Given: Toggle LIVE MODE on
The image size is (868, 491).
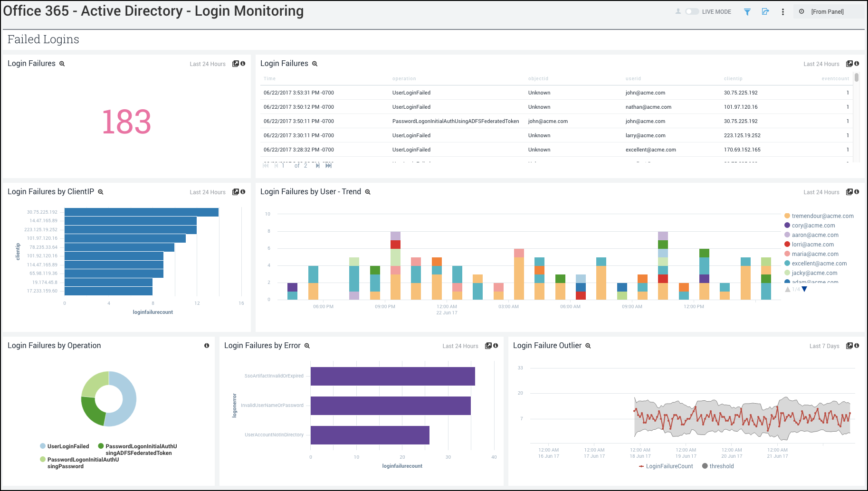Looking at the screenshot, I should tap(692, 11).
